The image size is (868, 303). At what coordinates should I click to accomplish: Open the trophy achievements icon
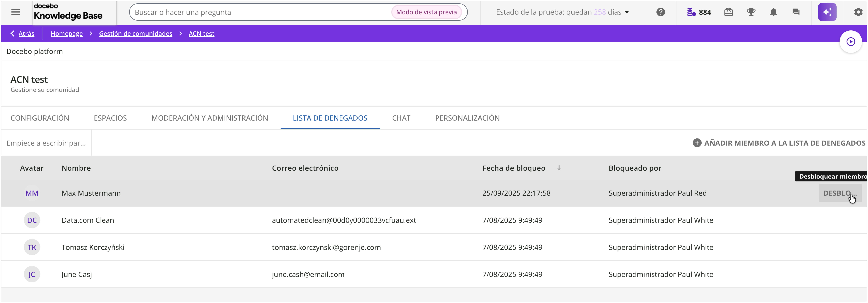click(x=751, y=12)
